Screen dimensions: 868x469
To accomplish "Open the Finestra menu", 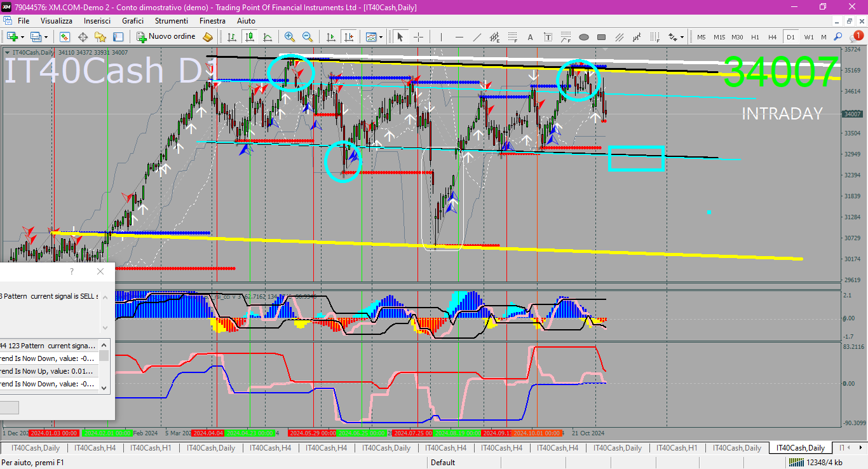I will [212, 21].
